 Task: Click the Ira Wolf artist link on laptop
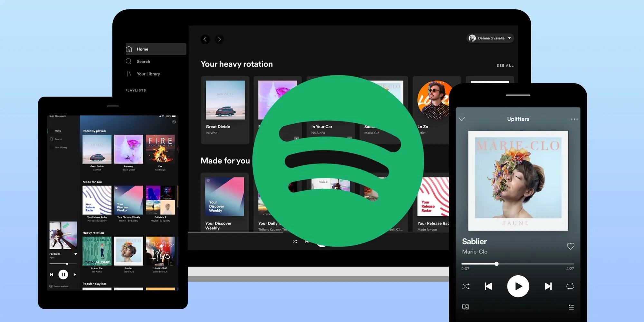coord(212,133)
